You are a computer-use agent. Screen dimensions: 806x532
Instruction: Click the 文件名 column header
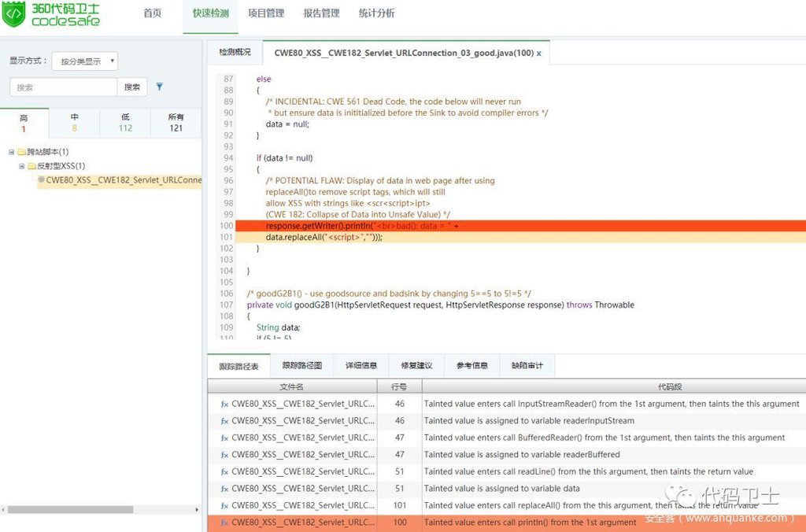click(x=292, y=386)
